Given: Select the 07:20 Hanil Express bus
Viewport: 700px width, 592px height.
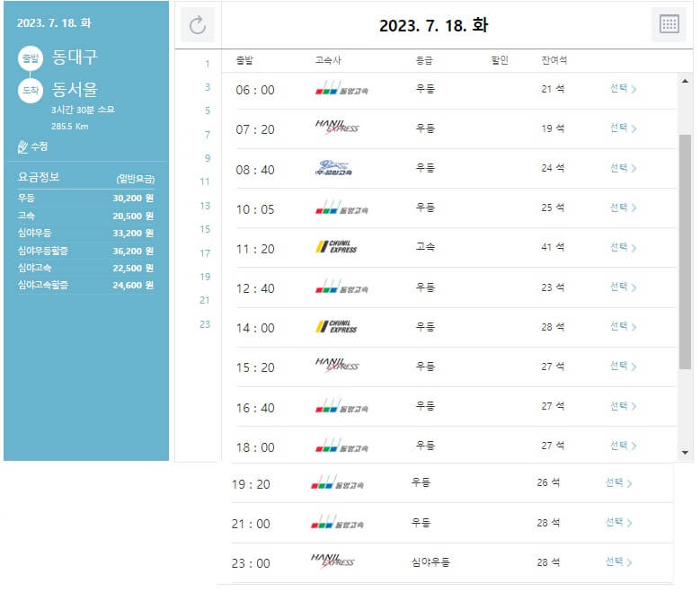Looking at the screenshot, I should (x=623, y=128).
